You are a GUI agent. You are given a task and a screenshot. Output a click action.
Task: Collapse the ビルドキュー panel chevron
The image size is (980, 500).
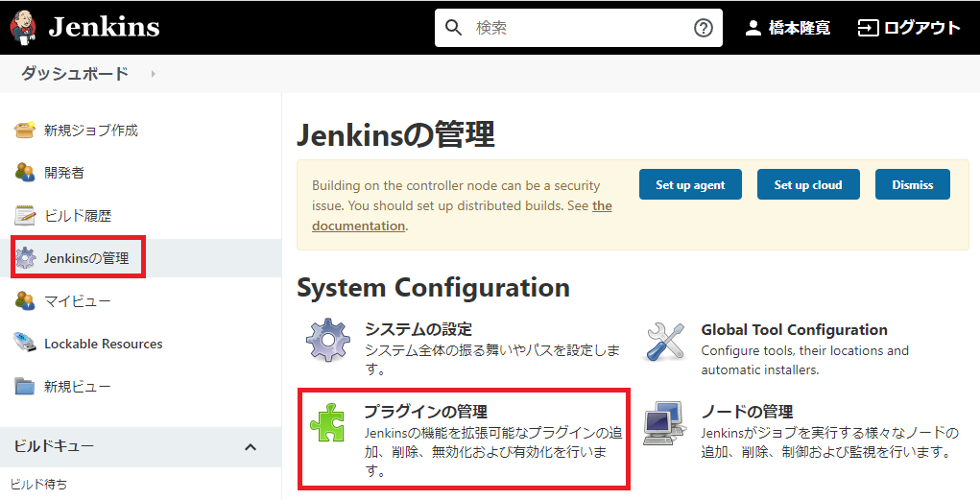pyautogui.click(x=251, y=447)
